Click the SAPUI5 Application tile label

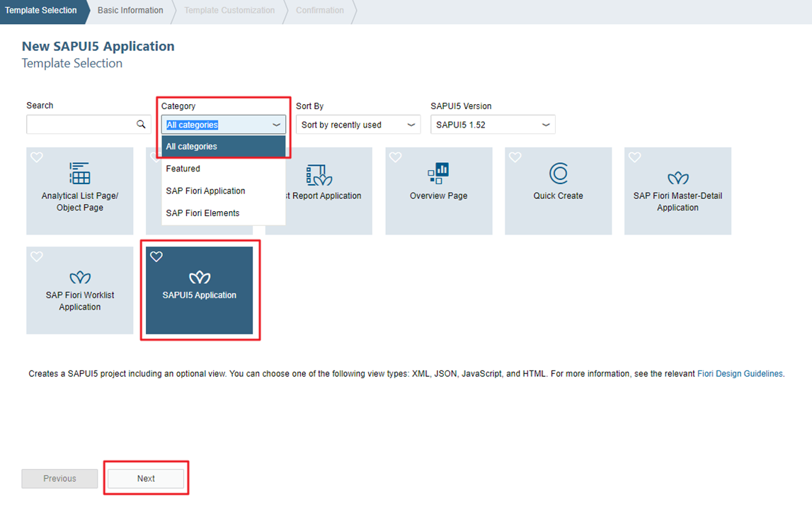[x=200, y=295]
